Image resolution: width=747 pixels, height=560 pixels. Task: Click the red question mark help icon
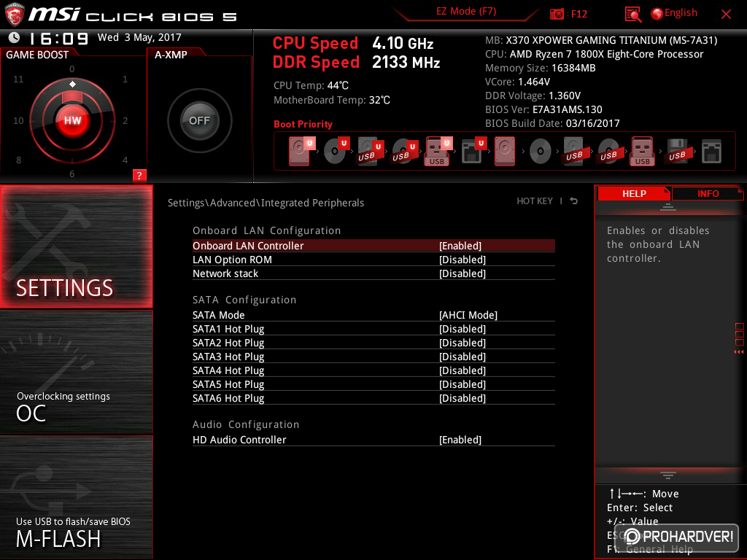(x=139, y=175)
